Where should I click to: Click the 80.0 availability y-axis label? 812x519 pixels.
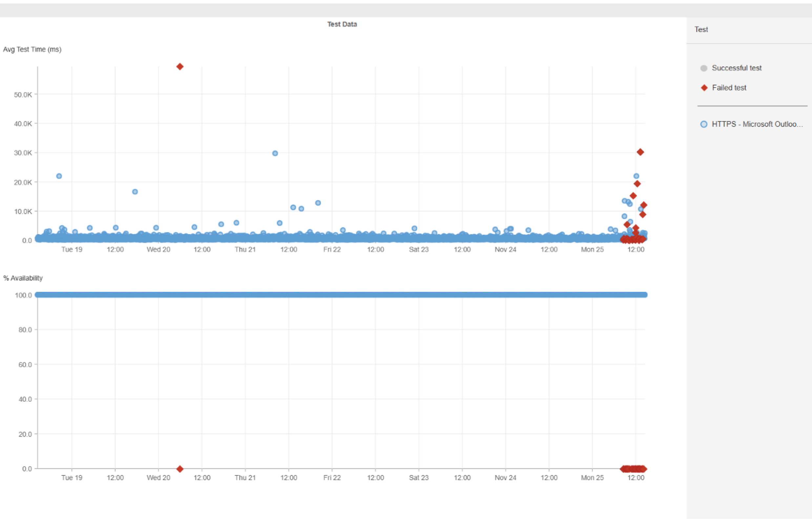tap(25, 329)
